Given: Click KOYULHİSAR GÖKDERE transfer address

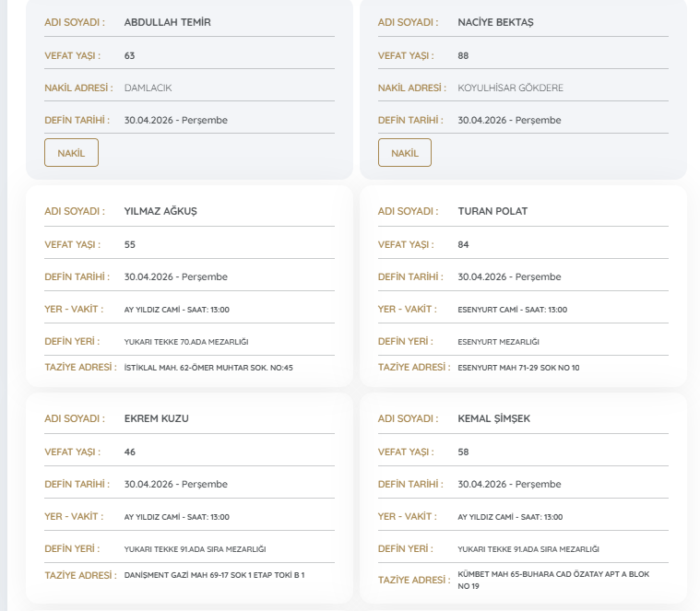Looking at the screenshot, I should pos(510,88).
